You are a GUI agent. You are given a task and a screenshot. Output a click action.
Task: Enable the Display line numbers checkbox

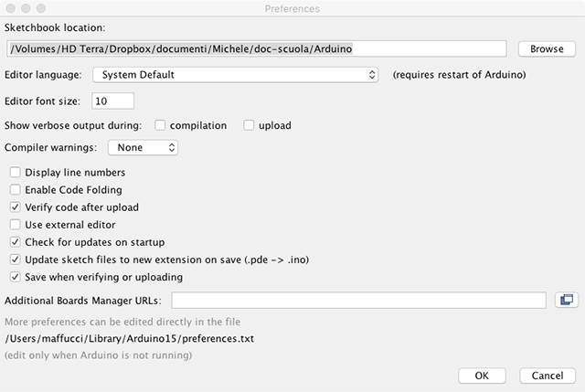[15, 173]
